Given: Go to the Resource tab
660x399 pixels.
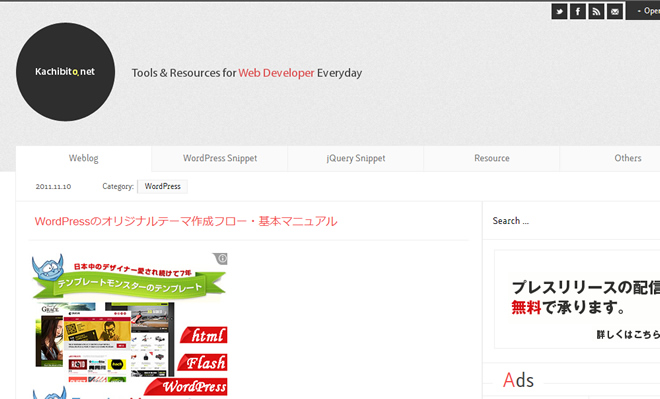Looking at the screenshot, I should click(x=492, y=158).
